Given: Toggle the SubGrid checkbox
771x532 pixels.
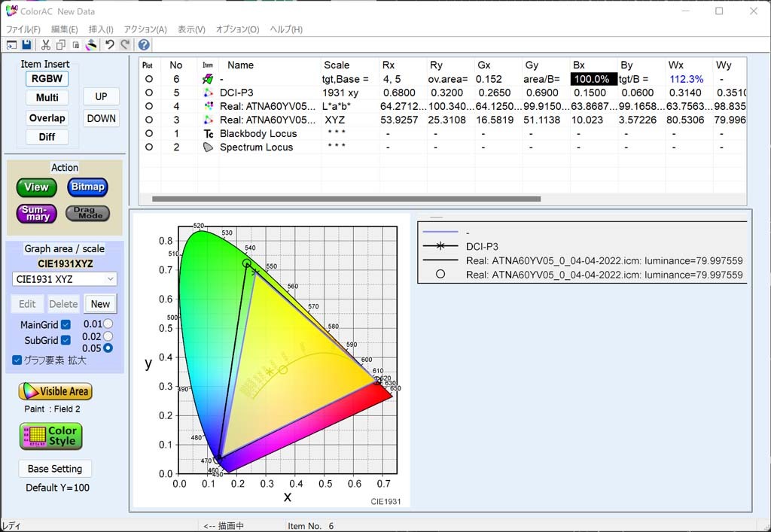Looking at the screenshot, I should click(66, 340).
